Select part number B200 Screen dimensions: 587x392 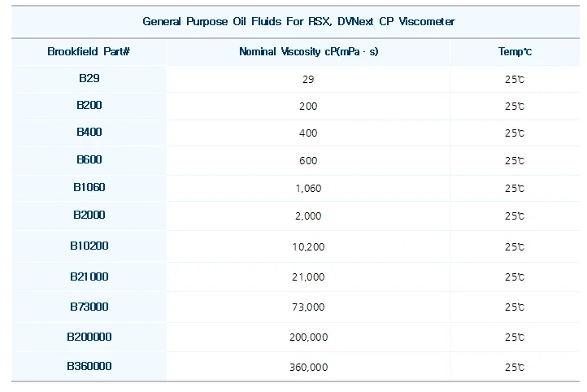(89, 105)
